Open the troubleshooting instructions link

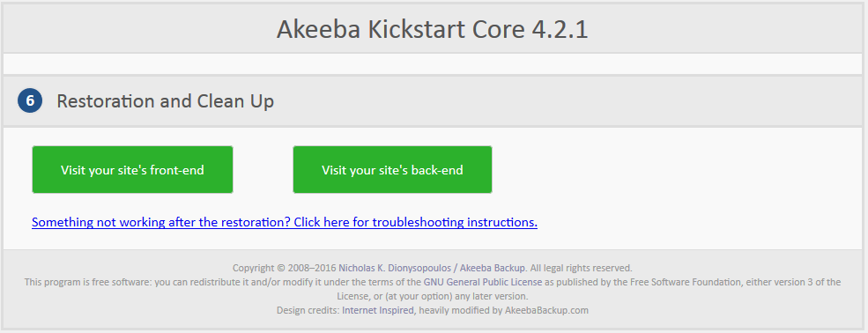pos(285,222)
